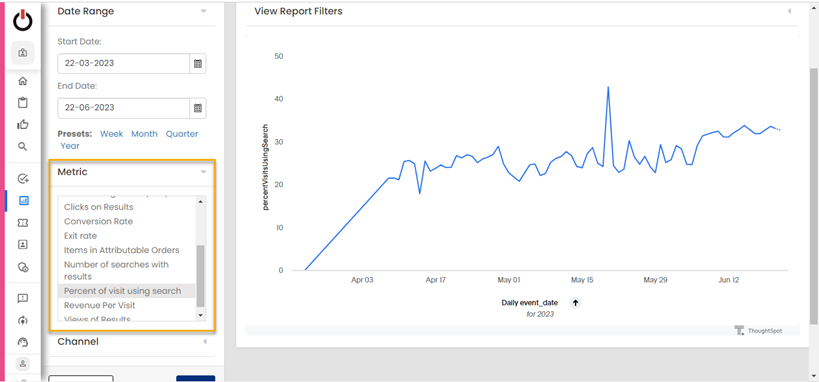Click the home icon in sidebar
Viewport: 819px width, 382px height.
(22, 81)
